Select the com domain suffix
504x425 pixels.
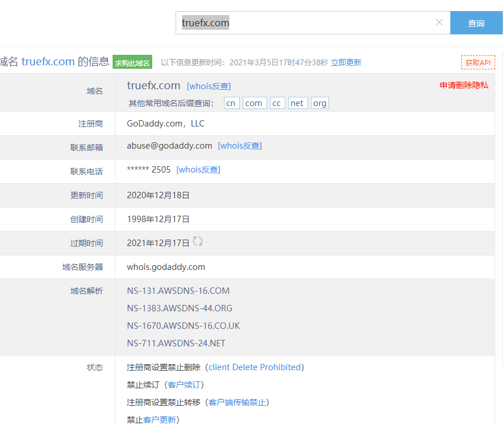point(253,103)
